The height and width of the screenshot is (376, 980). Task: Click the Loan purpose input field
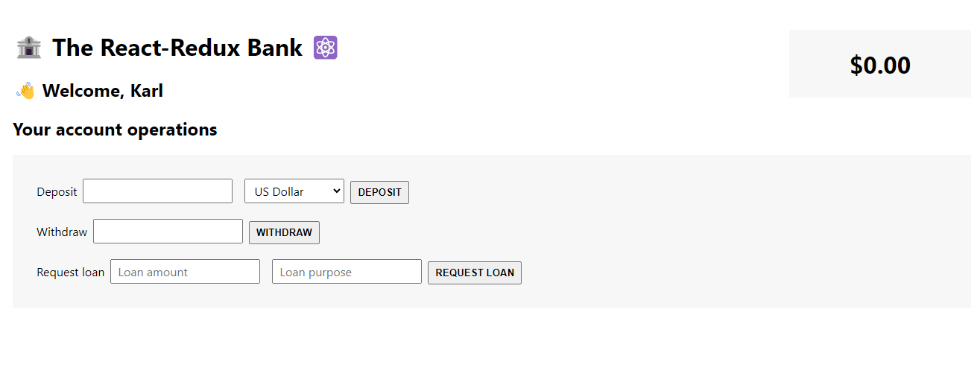pos(347,272)
